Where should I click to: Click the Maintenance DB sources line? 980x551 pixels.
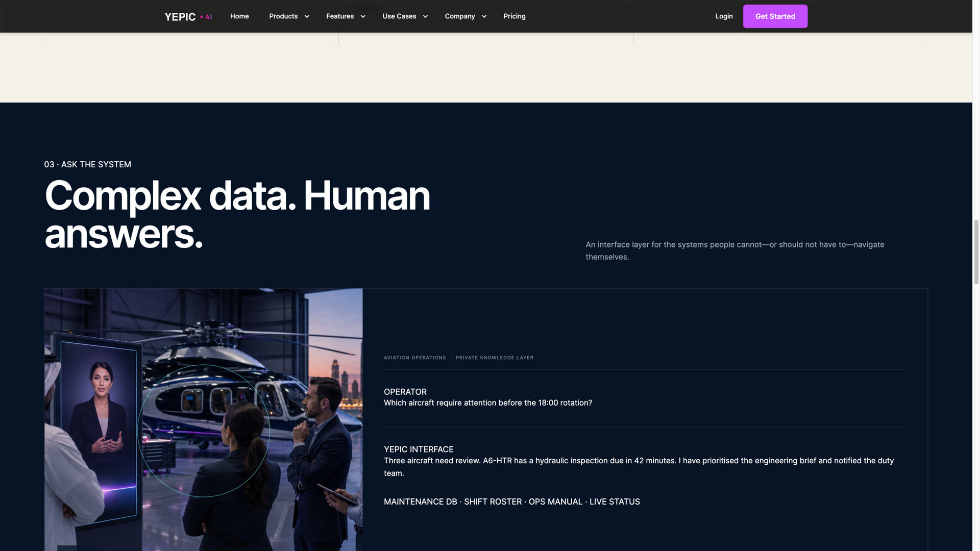coord(512,502)
